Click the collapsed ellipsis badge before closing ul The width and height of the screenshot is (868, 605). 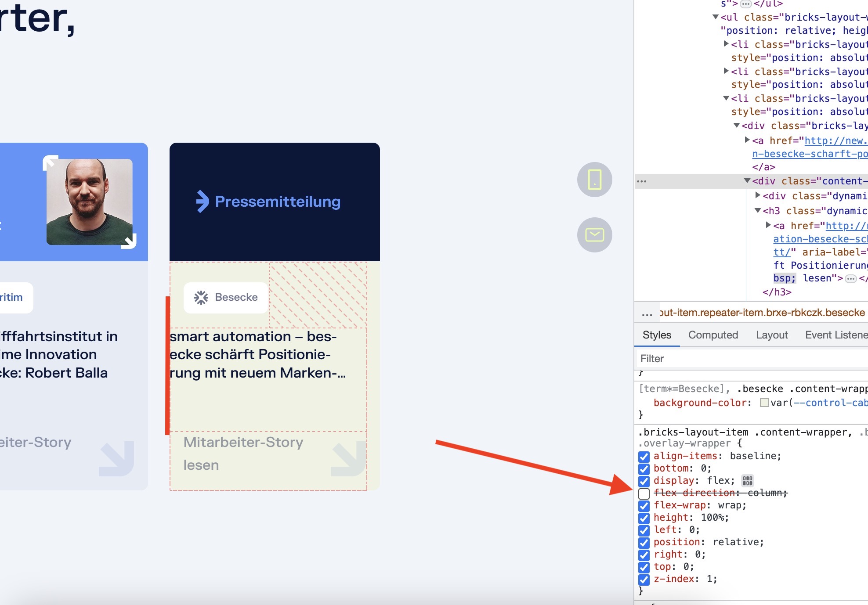[746, 4]
